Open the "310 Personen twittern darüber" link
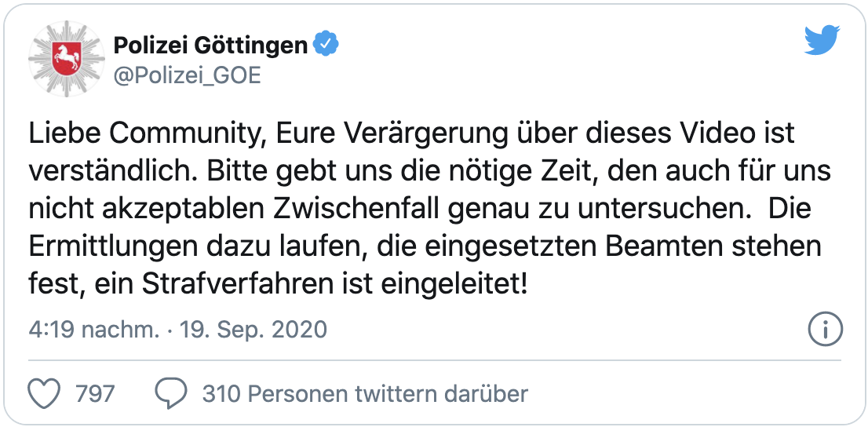The height and width of the screenshot is (427, 868). 365,394
